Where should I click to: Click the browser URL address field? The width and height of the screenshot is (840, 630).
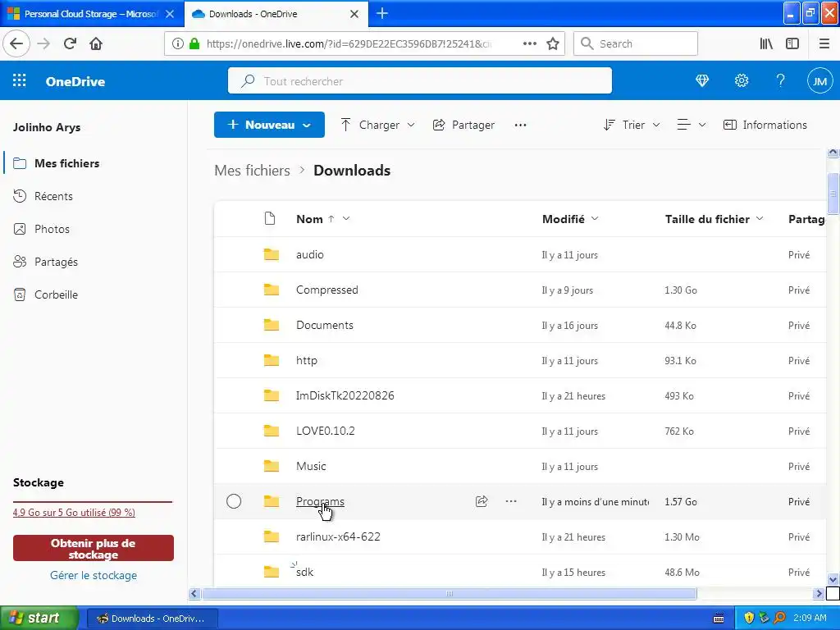pyautogui.click(x=348, y=44)
